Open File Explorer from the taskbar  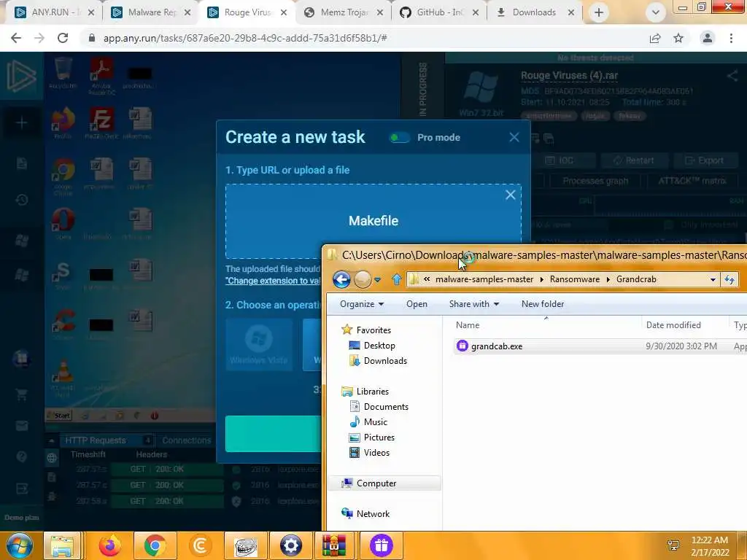point(63,545)
